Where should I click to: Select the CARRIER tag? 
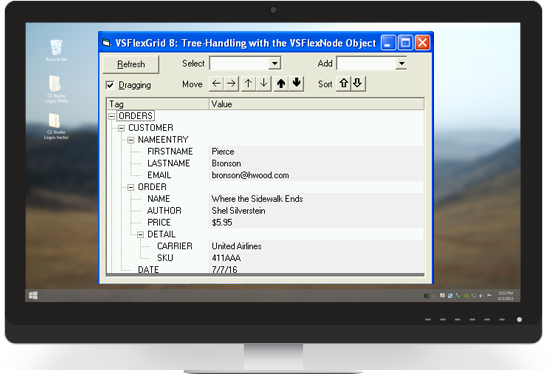tap(175, 246)
